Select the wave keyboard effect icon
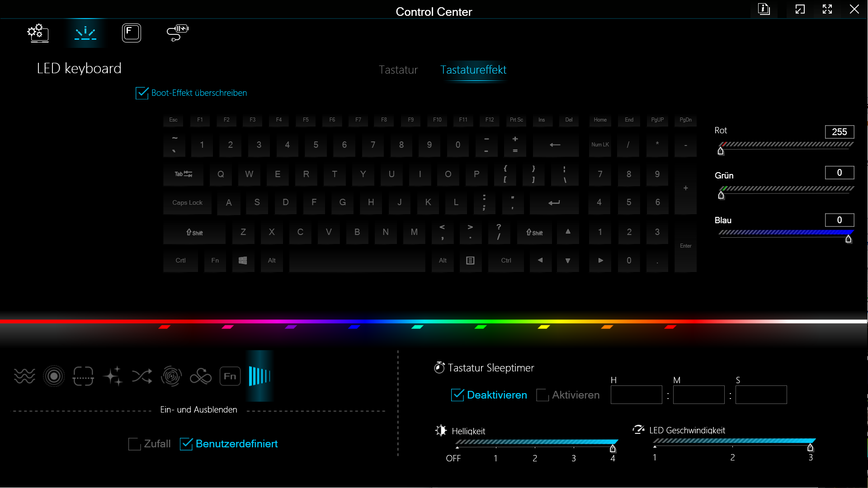868x488 pixels. pyautogui.click(x=24, y=376)
